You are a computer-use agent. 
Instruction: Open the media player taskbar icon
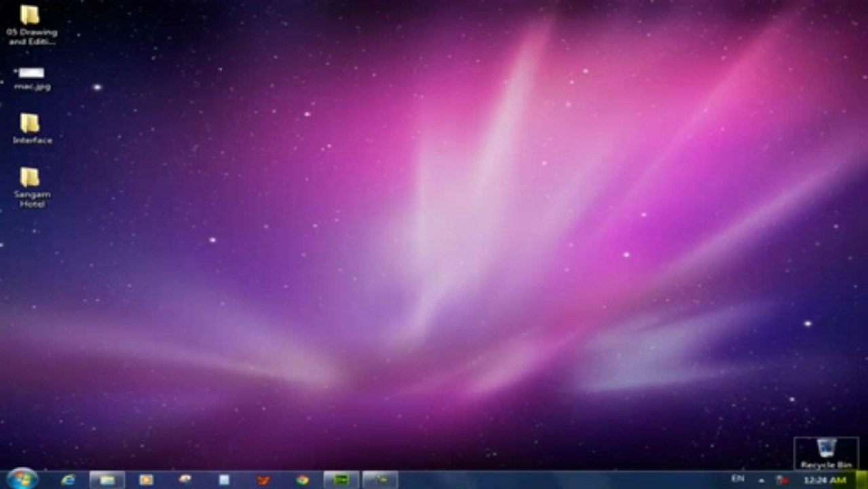146,479
